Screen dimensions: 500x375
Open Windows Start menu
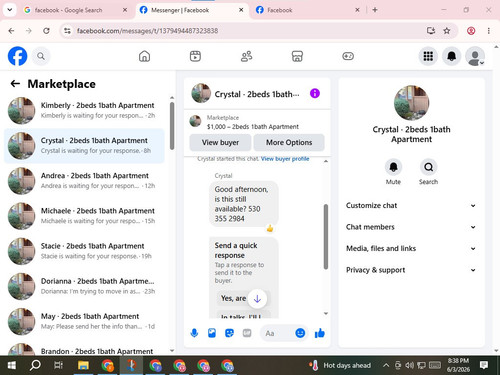click(11, 365)
